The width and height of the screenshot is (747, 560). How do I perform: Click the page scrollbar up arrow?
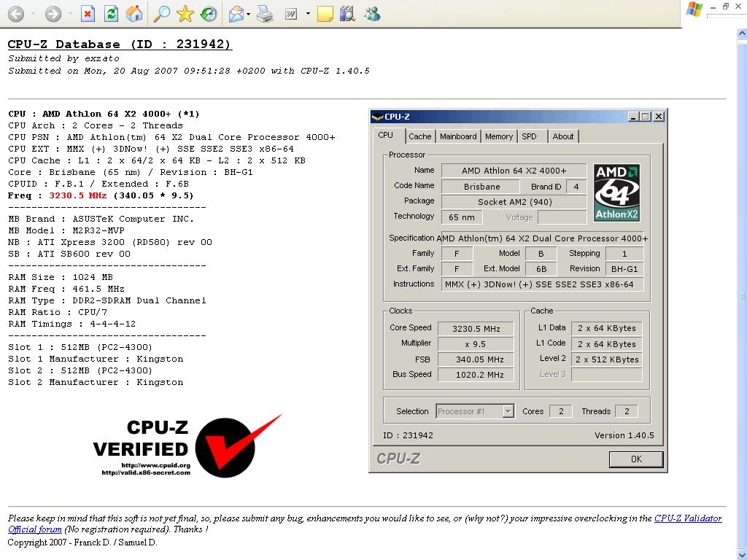pos(742,34)
